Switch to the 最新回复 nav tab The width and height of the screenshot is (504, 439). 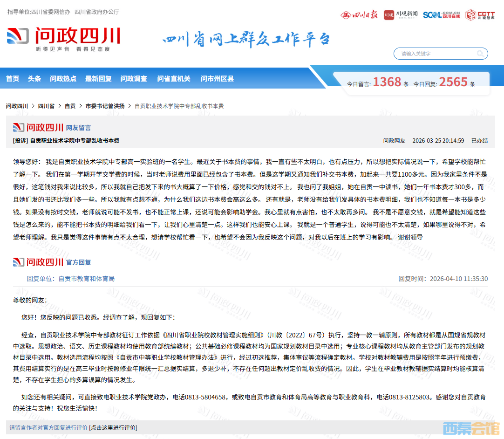pos(98,79)
